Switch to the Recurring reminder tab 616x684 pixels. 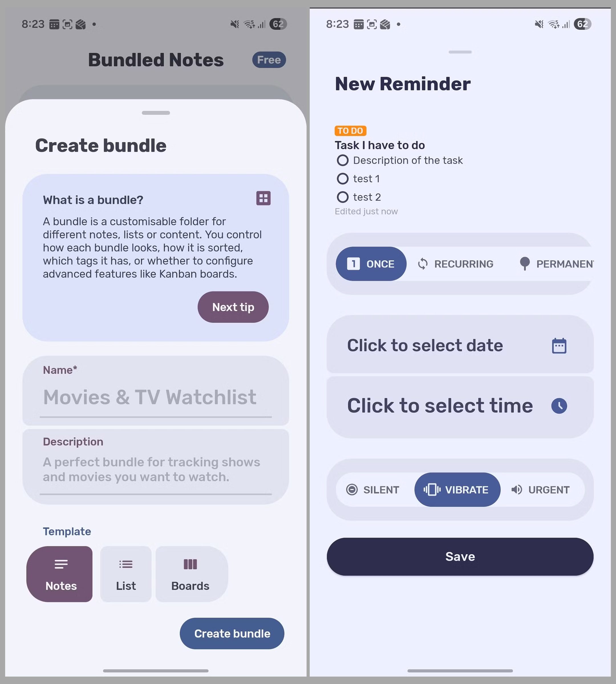(x=455, y=264)
